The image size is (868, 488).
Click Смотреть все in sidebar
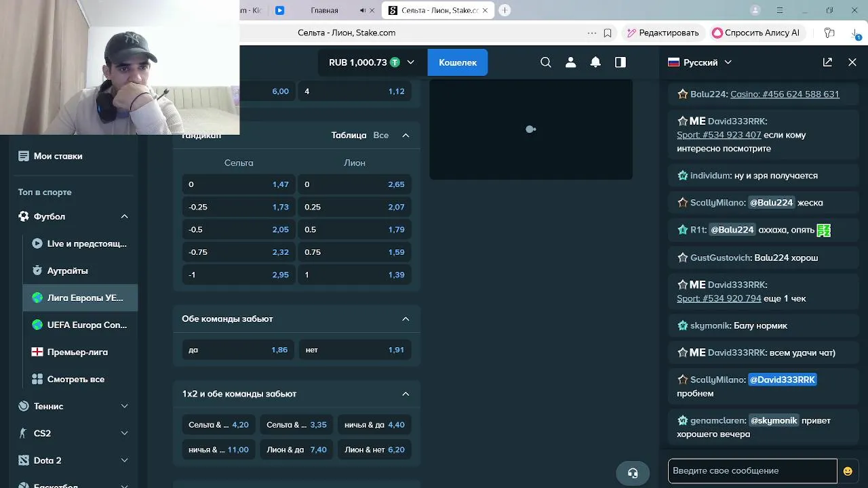tap(81, 379)
